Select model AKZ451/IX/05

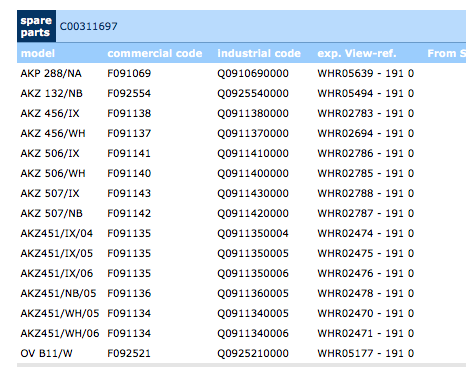57,253
